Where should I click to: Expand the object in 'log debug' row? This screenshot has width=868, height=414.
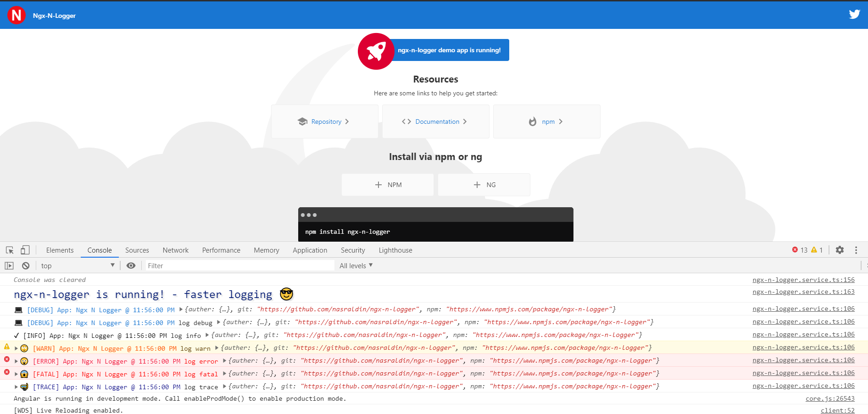coord(219,322)
